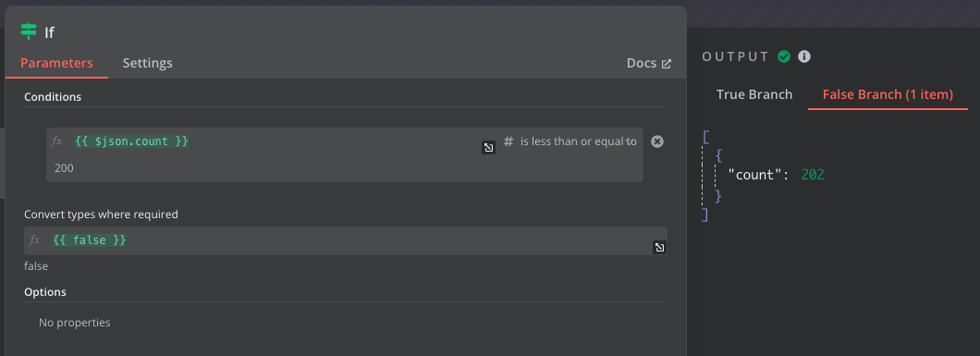Viewport: 980px width, 356px height.
Task: Click the green output success check icon
Action: click(784, 56)
